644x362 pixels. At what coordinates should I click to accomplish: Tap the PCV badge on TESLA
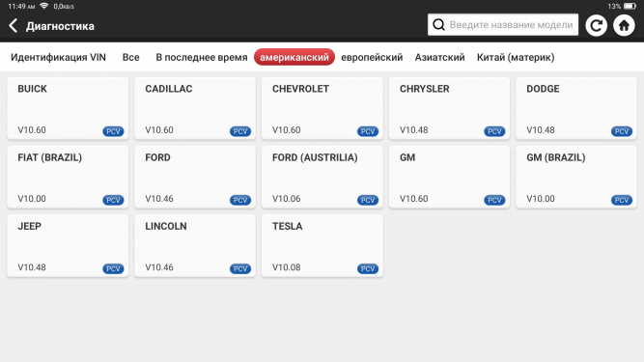[x=368, y=268]
